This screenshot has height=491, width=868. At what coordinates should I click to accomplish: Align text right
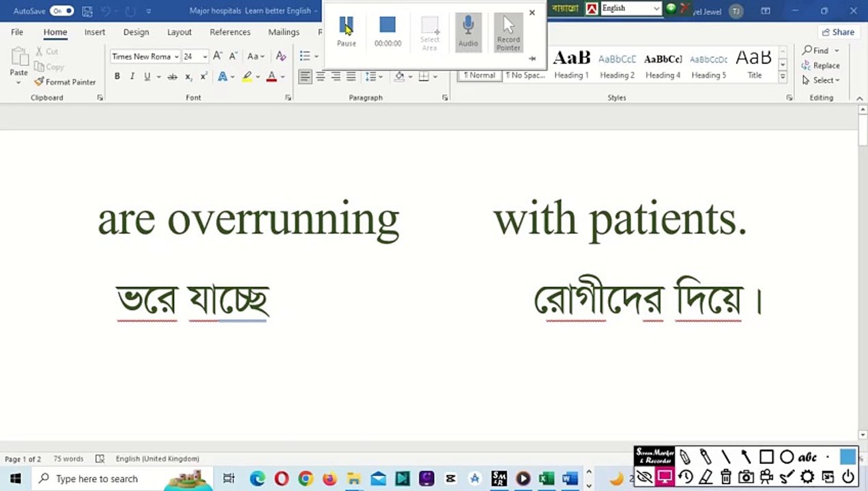(x=336, y=76)
